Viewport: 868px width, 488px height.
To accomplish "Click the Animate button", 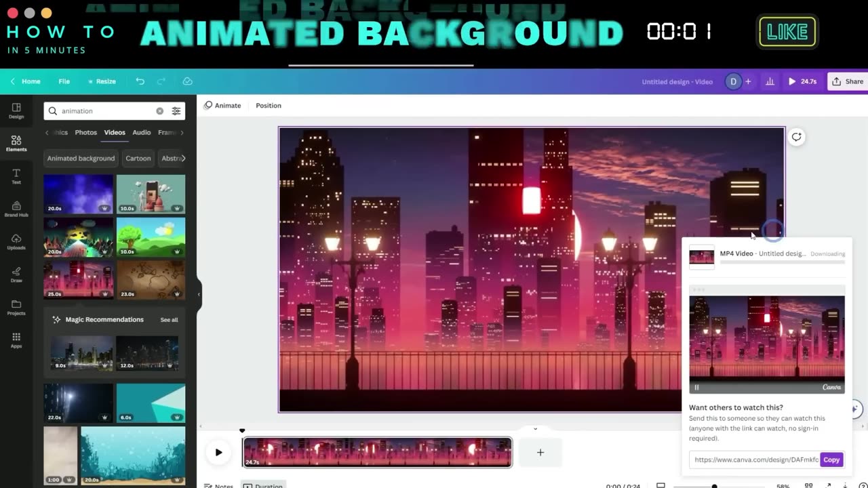I will (x=222, y=106).
